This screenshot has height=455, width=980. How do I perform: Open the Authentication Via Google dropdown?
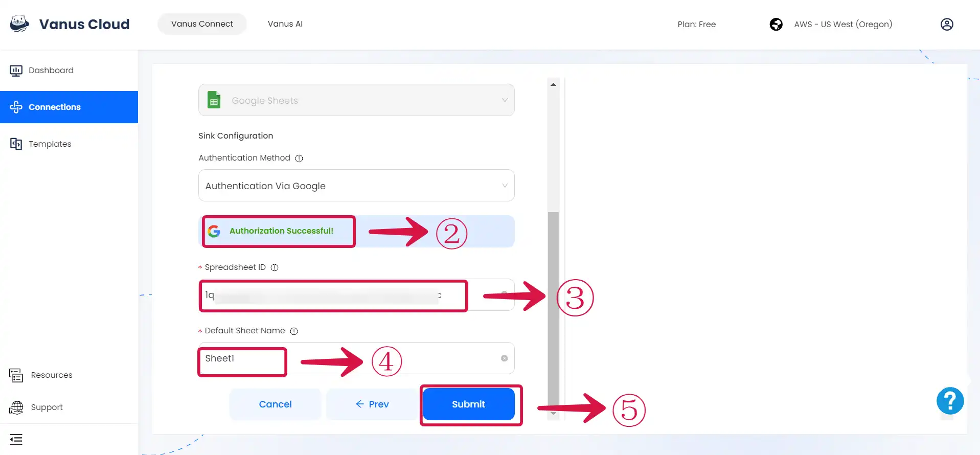pyautogui.click(x=356, y=186)
